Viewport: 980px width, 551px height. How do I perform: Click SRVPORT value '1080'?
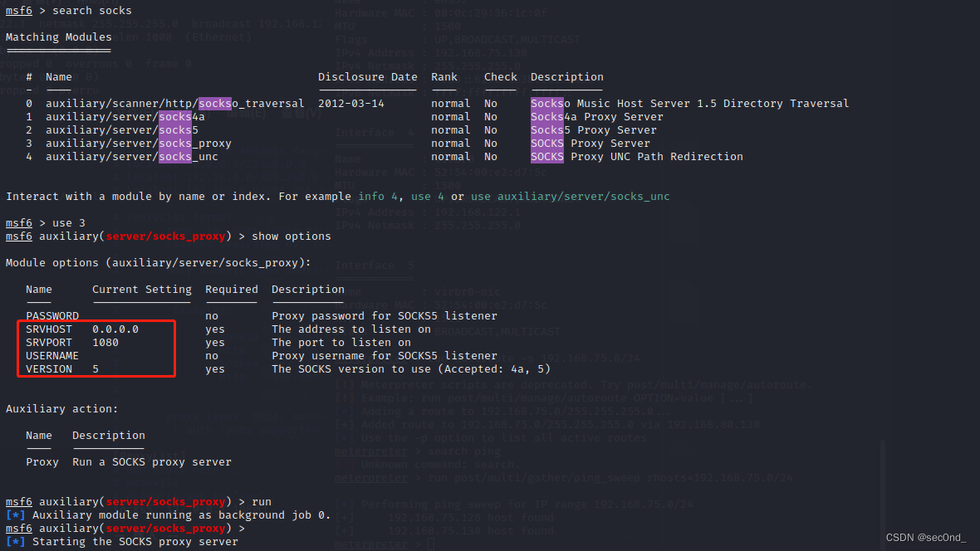point(105,343)
